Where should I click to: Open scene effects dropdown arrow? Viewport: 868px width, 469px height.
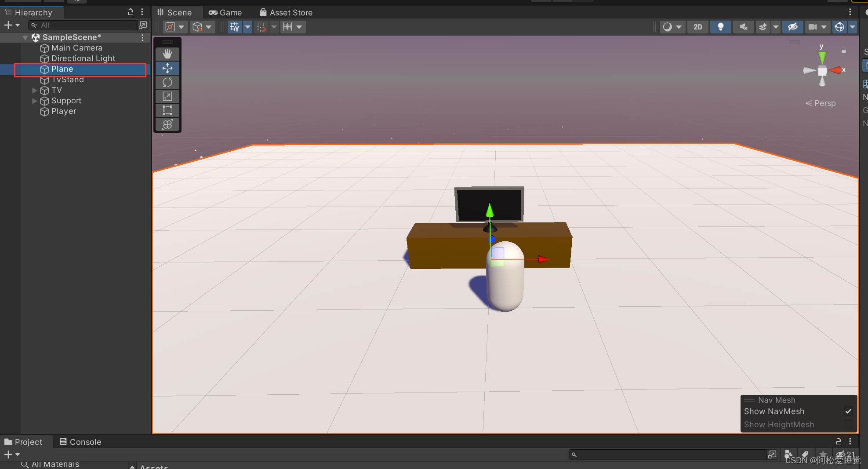776,27
